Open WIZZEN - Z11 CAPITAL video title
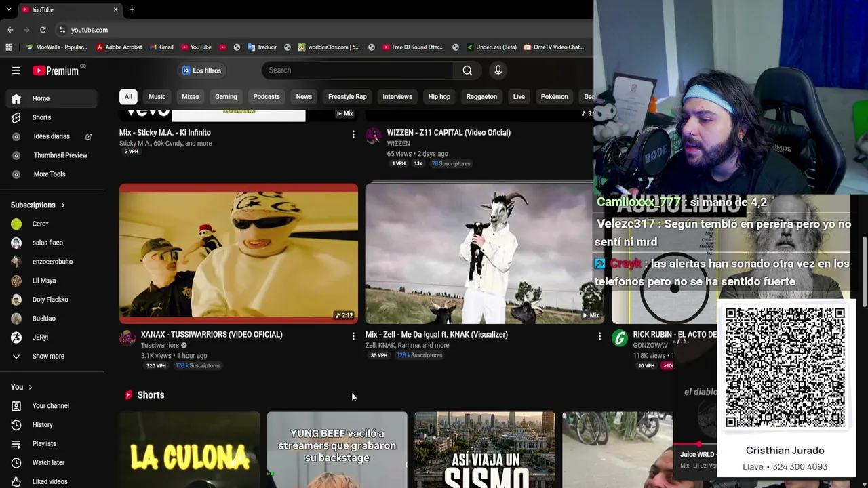868x488 pixels. [x=449, y=133]
